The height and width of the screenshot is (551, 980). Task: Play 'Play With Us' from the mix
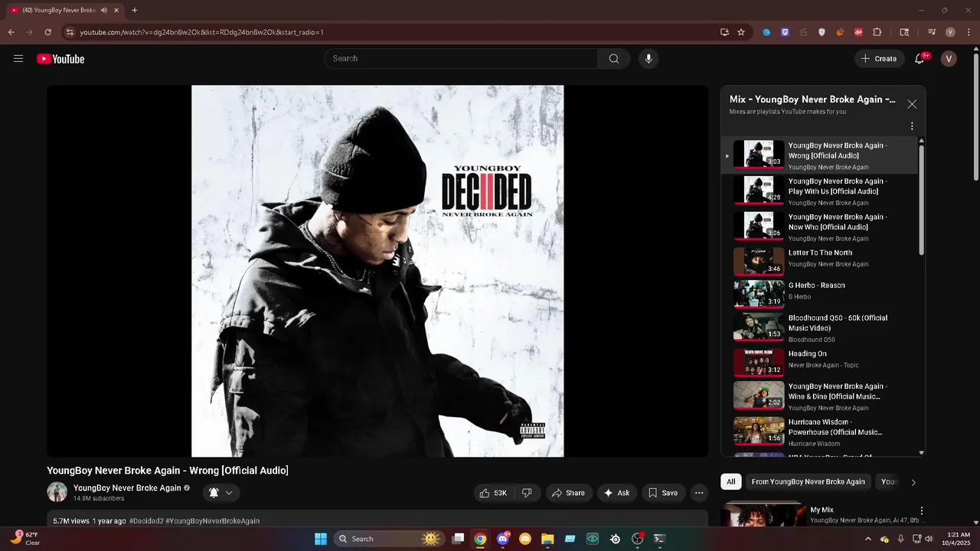coord(819,191)
